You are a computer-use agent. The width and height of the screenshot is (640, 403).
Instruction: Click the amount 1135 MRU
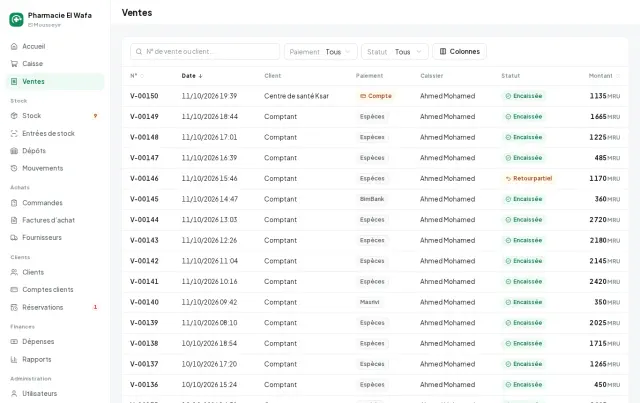pyautogui.click(x=604, y=96)
